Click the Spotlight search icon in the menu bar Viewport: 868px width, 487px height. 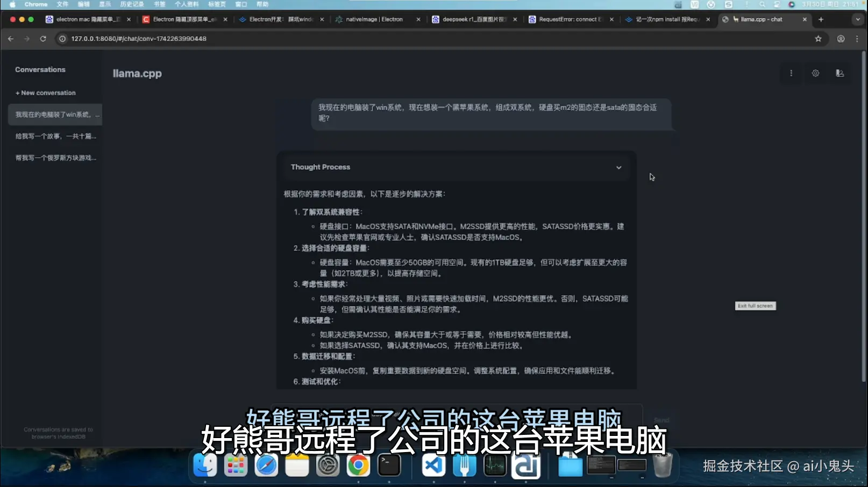click(x=762, y=4)
